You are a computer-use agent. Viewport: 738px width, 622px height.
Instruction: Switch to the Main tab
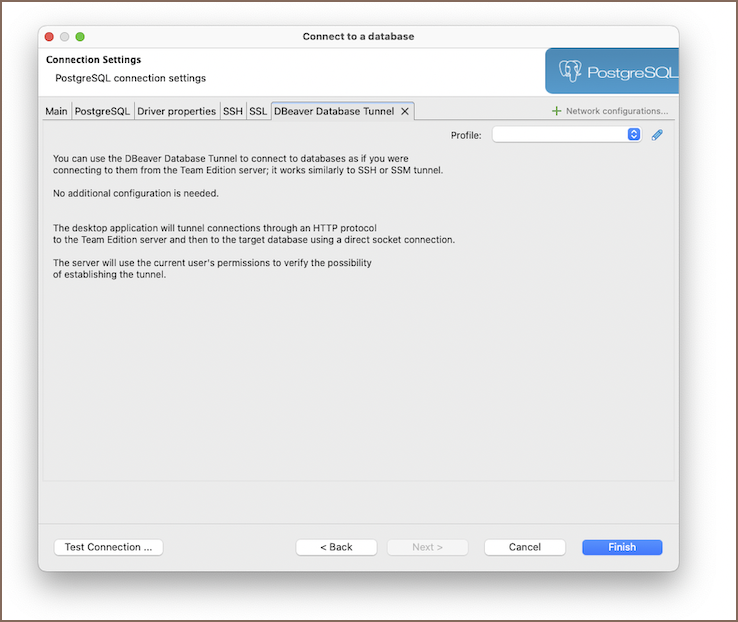pyautogui.click(x=56, y=112)
